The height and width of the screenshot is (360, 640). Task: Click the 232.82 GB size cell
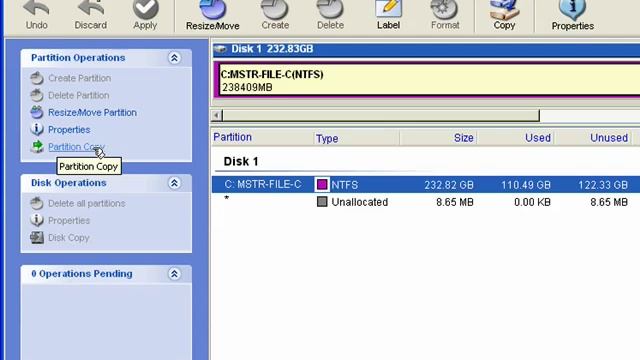(x=449, y=185)
